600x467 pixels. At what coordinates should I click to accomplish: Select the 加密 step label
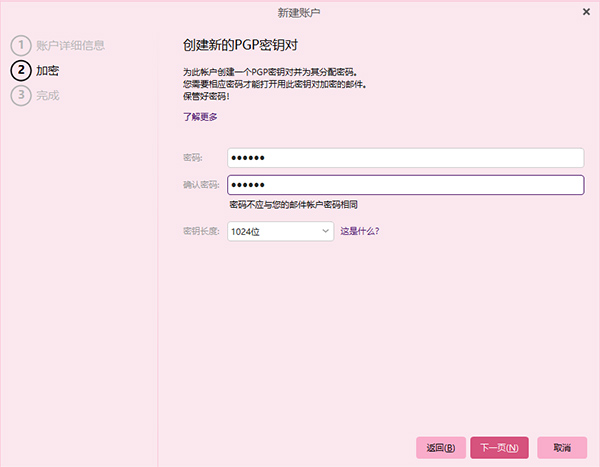click(47, 70)
